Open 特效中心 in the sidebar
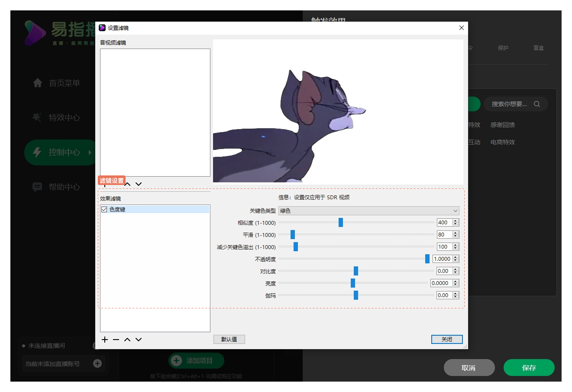 [65, 117]
